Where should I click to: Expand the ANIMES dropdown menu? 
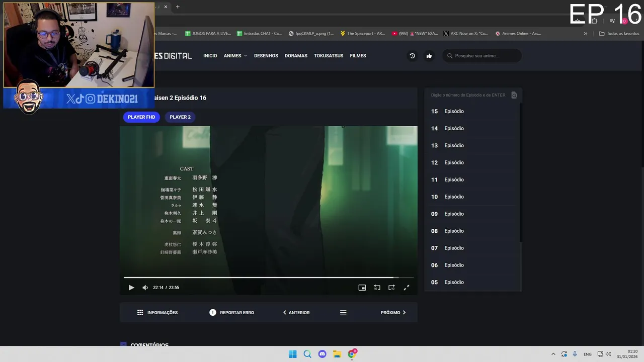coord(235,56)
